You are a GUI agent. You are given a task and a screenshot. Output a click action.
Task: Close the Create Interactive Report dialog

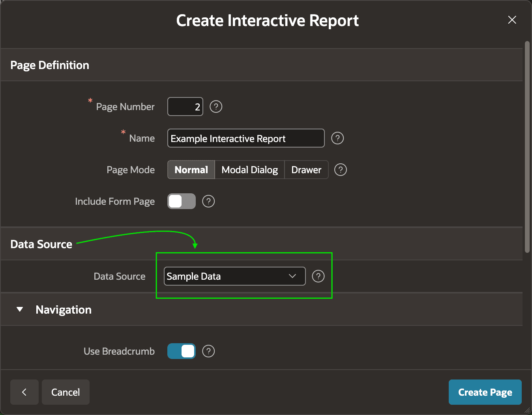pyautogui.click(x=512, y=20)
